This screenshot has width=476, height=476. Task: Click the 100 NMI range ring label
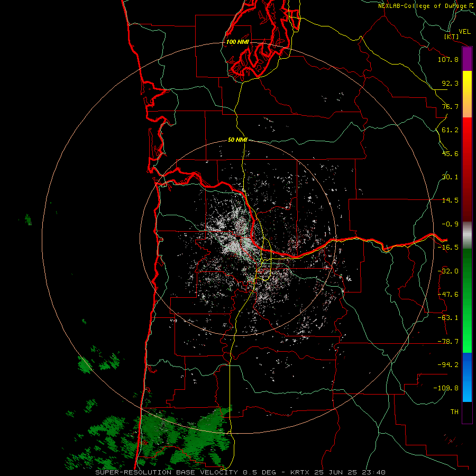click(237, 42)
